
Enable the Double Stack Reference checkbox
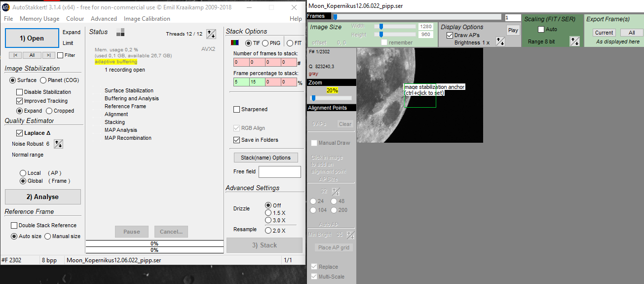[x=14, y=225]
